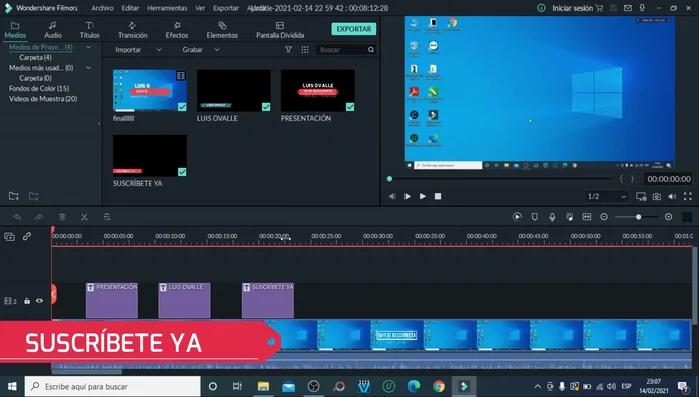Viewport: 699px width, 397px height.
Task: Delete selected clip with trash icon
Action: (x=62, y=217)
